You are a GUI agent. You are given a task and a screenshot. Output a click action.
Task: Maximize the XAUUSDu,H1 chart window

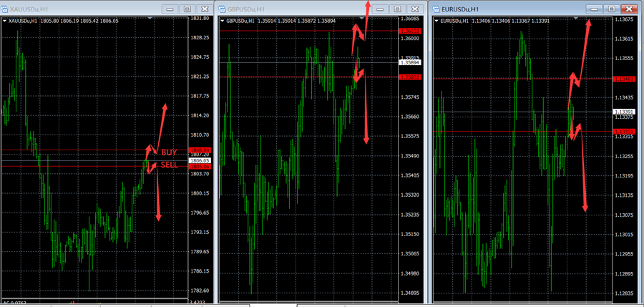187,9
